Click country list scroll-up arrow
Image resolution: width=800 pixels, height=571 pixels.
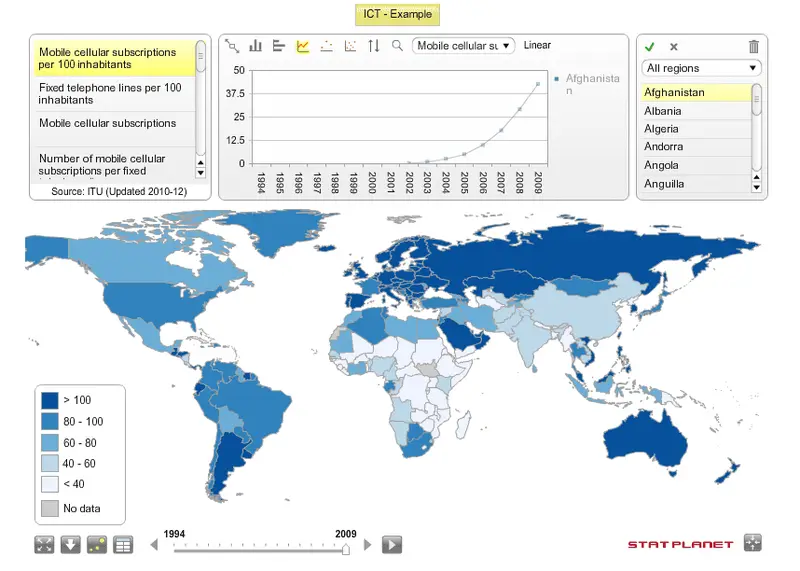757,177
